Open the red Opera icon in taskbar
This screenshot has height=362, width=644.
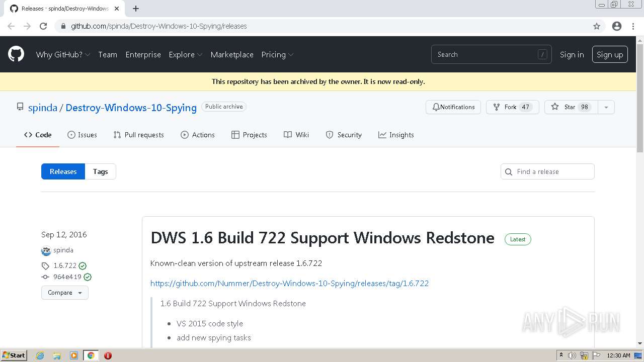pyautogui.click(x=108, y=355)
